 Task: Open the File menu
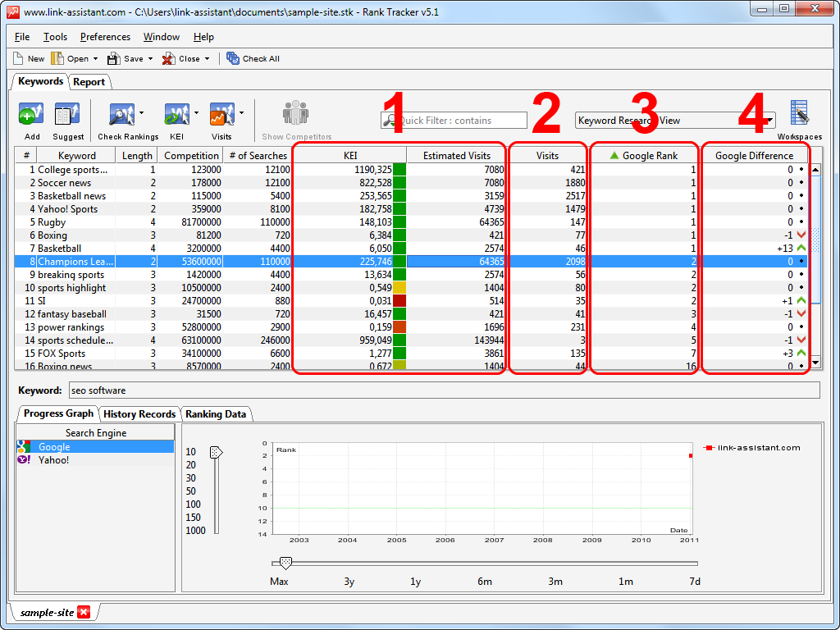pyautogui.click(x=22, y=37)
